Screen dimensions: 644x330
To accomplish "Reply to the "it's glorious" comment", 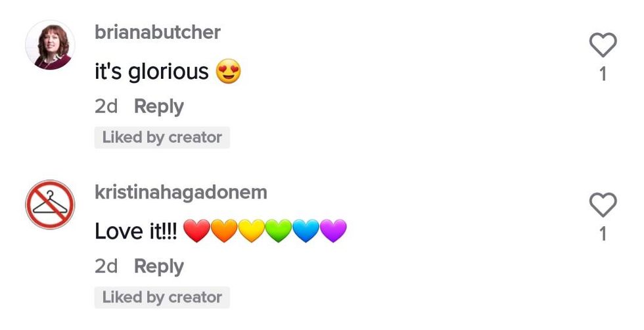I will pyautogui.click(x=159, y=106).
